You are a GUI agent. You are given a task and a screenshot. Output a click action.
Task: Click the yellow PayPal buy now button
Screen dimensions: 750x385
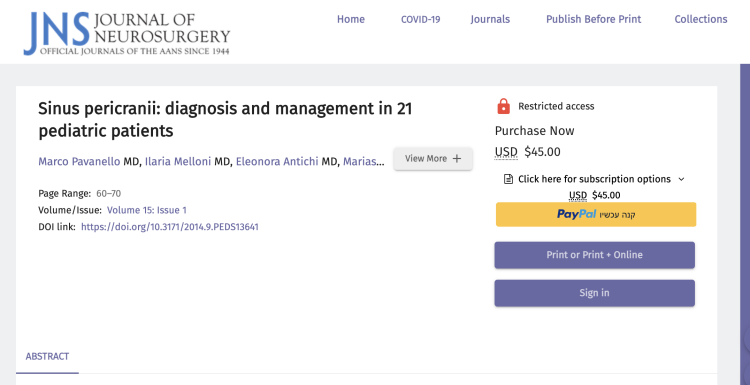point(596,214)
